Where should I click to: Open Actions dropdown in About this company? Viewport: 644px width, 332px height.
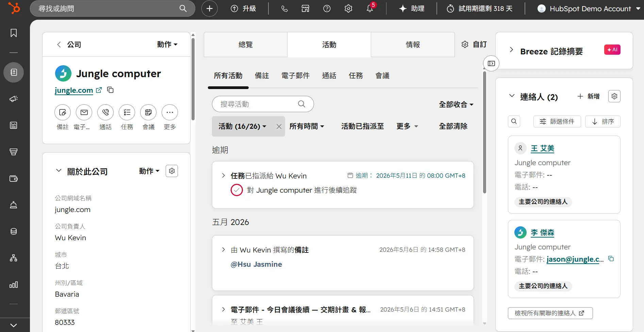pos(149,171)
